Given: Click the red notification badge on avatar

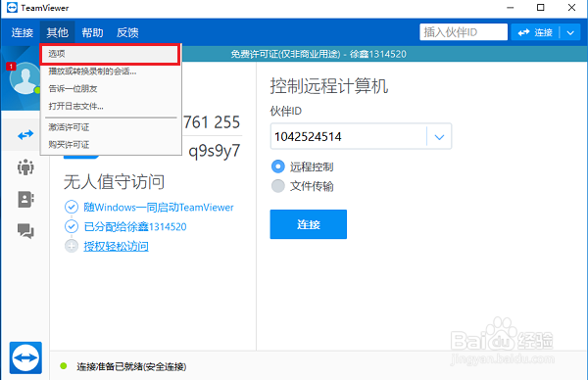Looking at the screenshot, I should pyautogui.click(x=11, y=67).
